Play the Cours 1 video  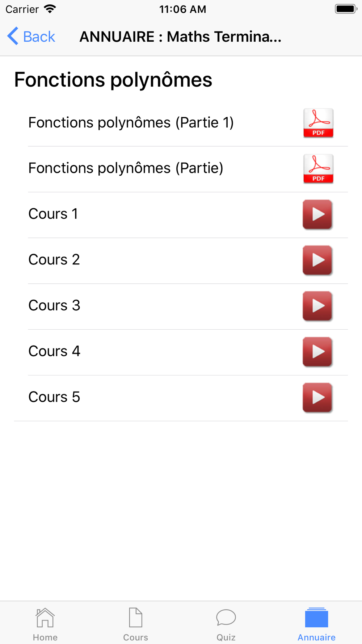pos(317,214)
